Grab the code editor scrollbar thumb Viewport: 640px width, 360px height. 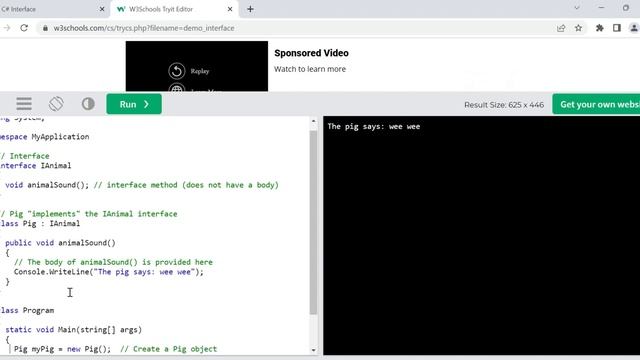coord(313,222)
